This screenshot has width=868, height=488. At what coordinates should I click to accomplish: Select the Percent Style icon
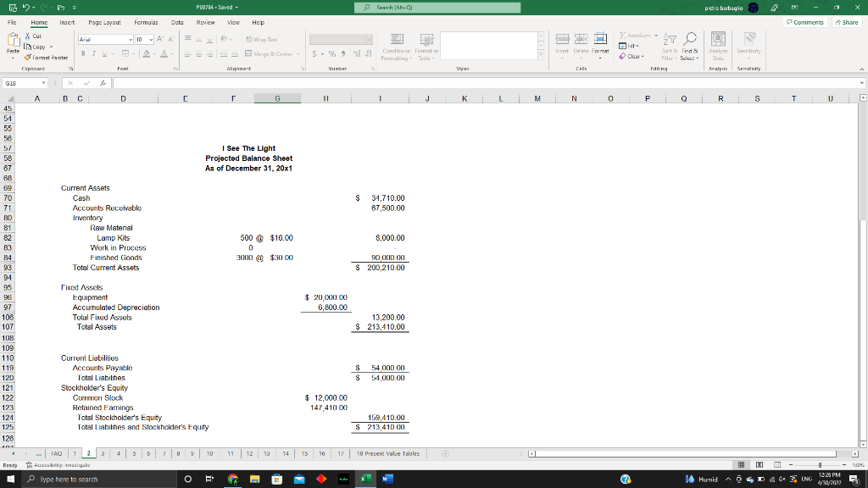[331, 53]
